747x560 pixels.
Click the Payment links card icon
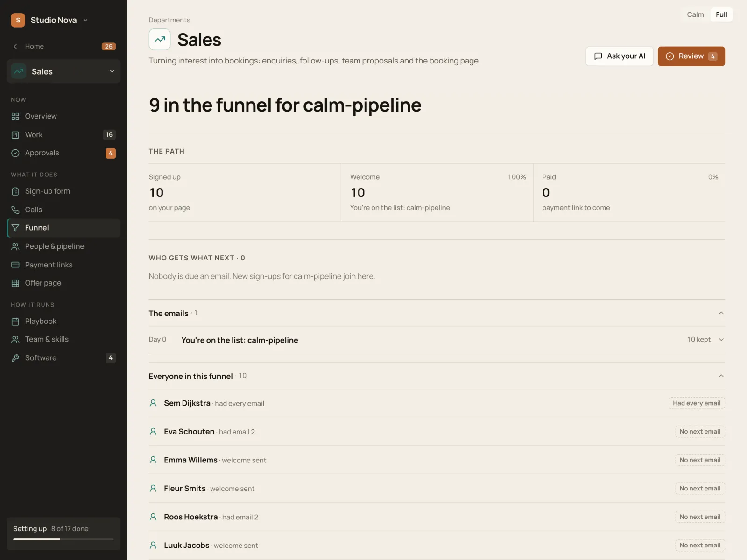(15, 265)
